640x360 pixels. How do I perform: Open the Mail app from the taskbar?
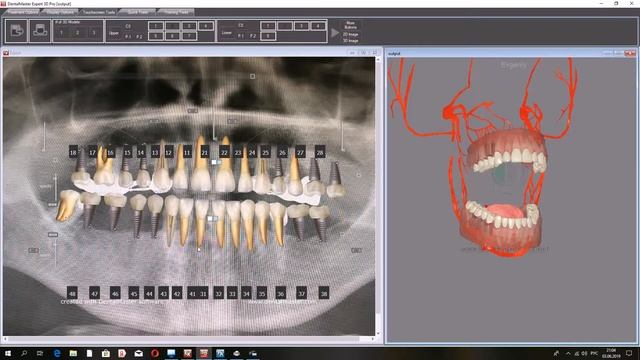pos(138,353)
